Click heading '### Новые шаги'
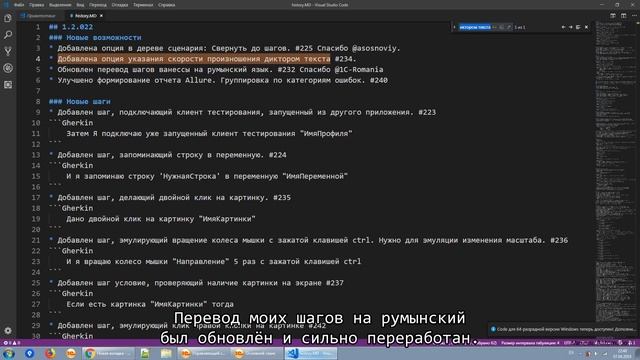Screen dimensions: 640x360 tap(80, 102)
